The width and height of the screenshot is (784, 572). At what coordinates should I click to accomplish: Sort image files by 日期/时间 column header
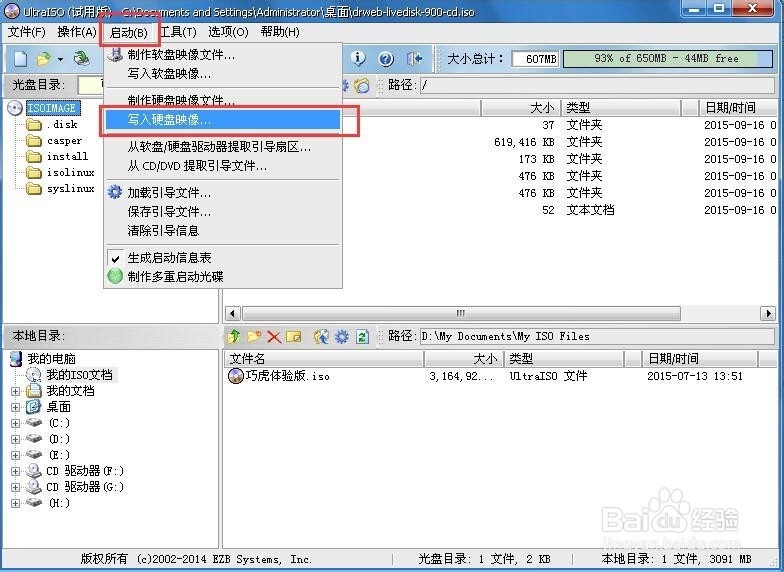pyautogui.click(x=738, y=108)
